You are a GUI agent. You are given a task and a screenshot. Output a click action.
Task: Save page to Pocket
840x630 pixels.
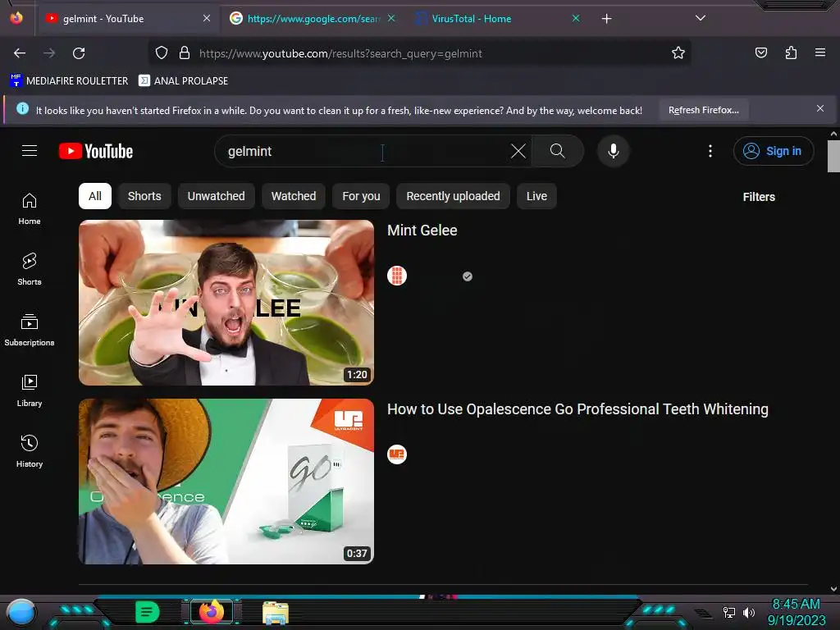[761, 52]
